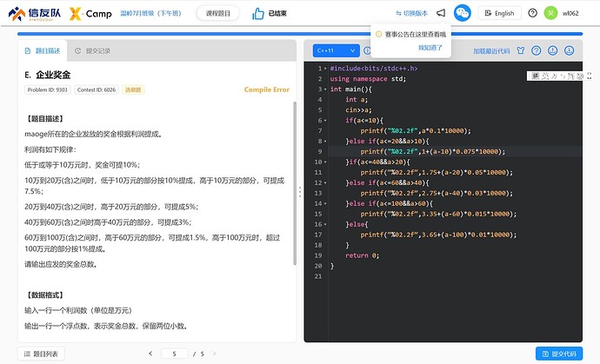This screenshot has width=600, height=364.
Task: Switch language with the English button
Action: click(x=499, y=13)
